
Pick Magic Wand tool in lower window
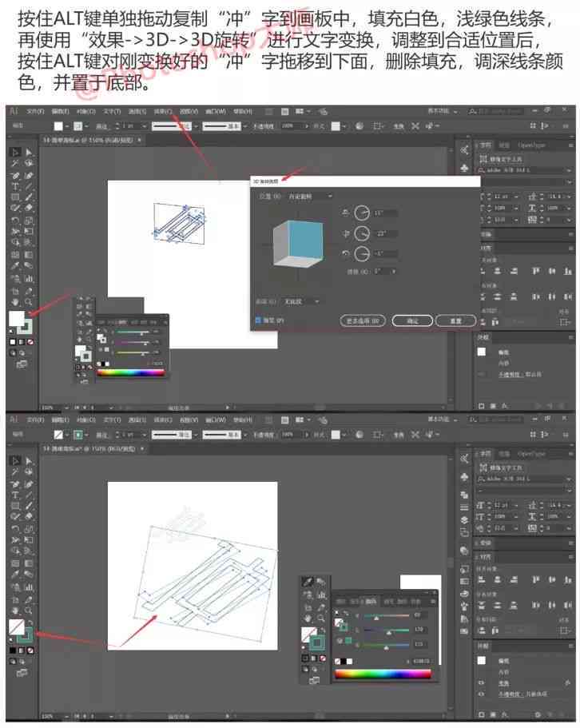(x=15, y=471)
